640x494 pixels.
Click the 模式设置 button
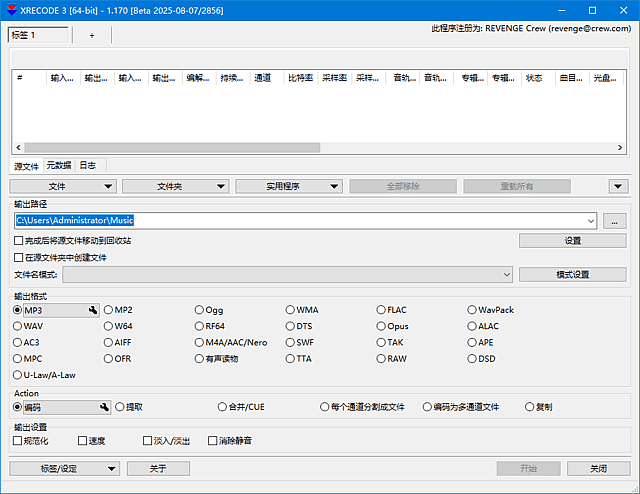coord(573,274)
